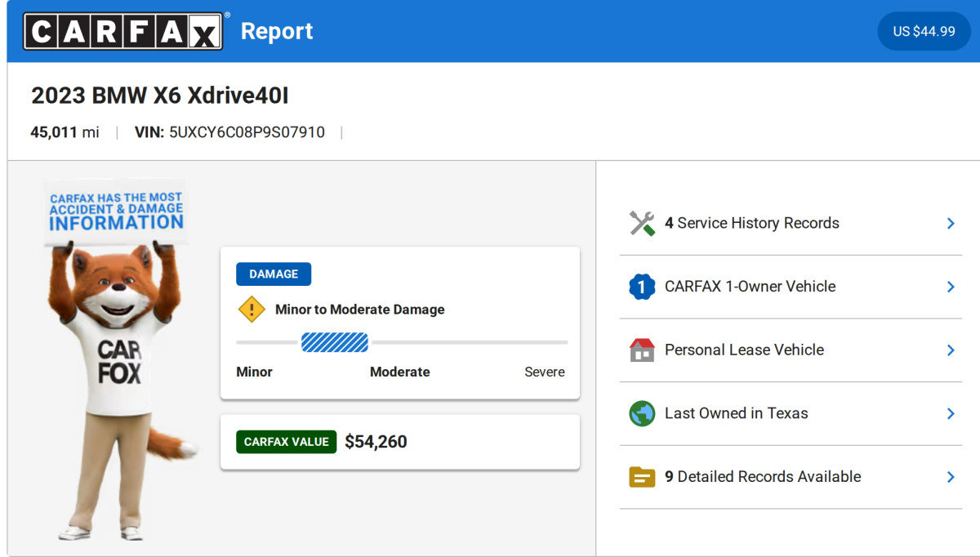Screen dimensions: 980x557
Task: Click the globe Last Owned icon
Action: tap(642, 413)
